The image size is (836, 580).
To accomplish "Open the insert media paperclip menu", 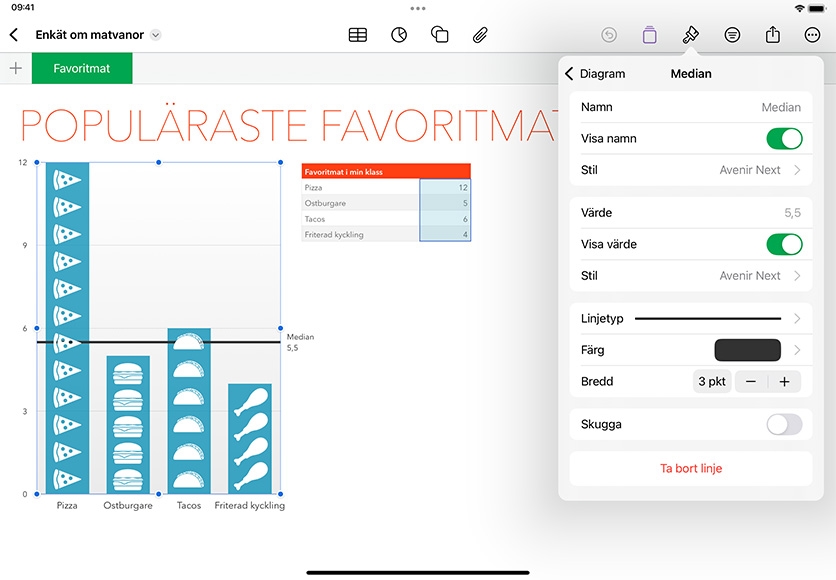I will [480, 35].
